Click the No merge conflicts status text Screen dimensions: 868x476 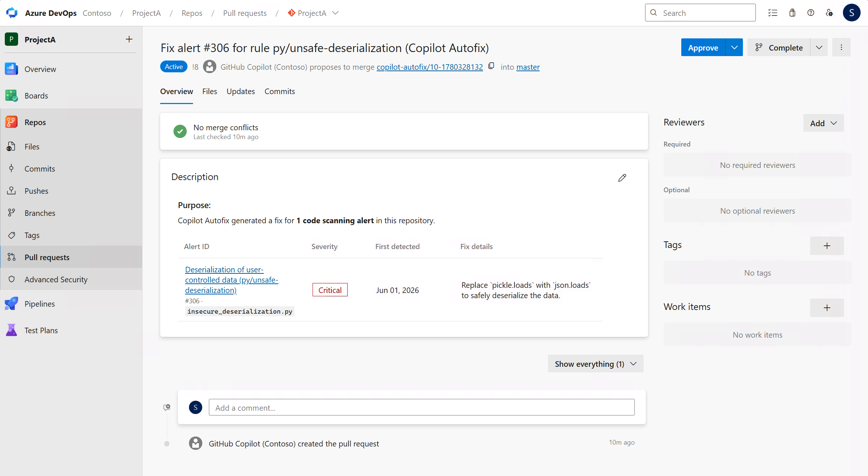click(226, 127)
